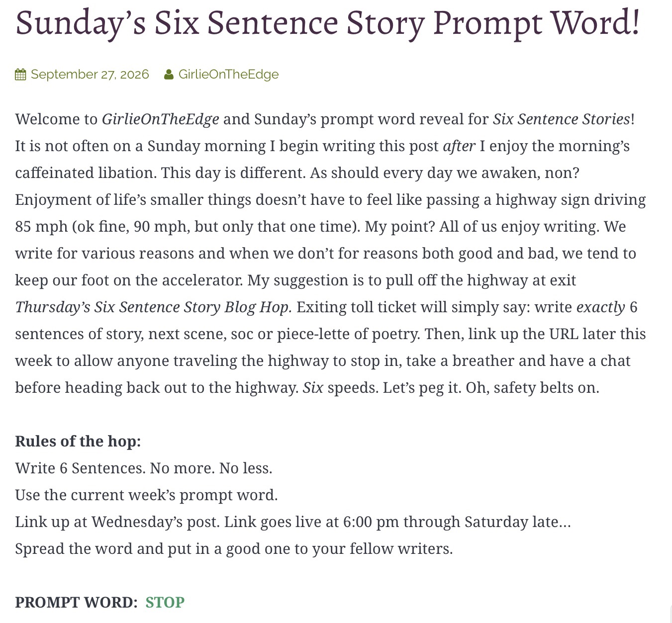
Task: Click the 'Write 6 Sentences' rule line
Action: 144,468
